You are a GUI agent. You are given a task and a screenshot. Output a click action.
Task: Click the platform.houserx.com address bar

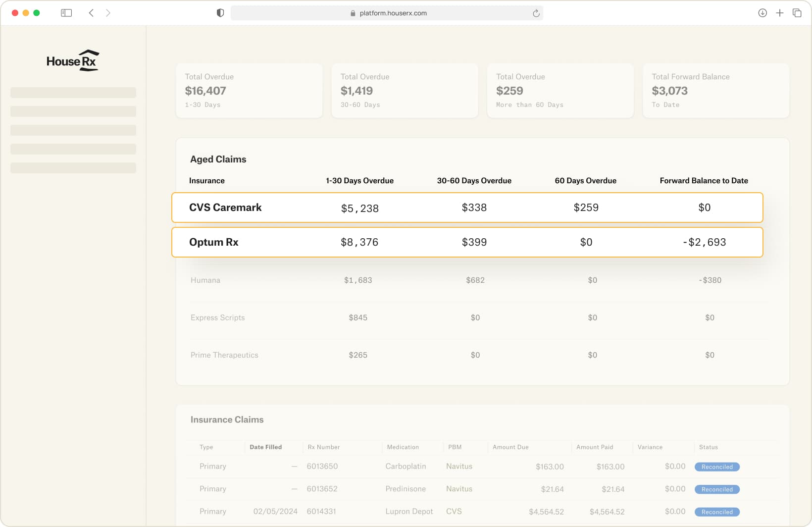[387, 13]
